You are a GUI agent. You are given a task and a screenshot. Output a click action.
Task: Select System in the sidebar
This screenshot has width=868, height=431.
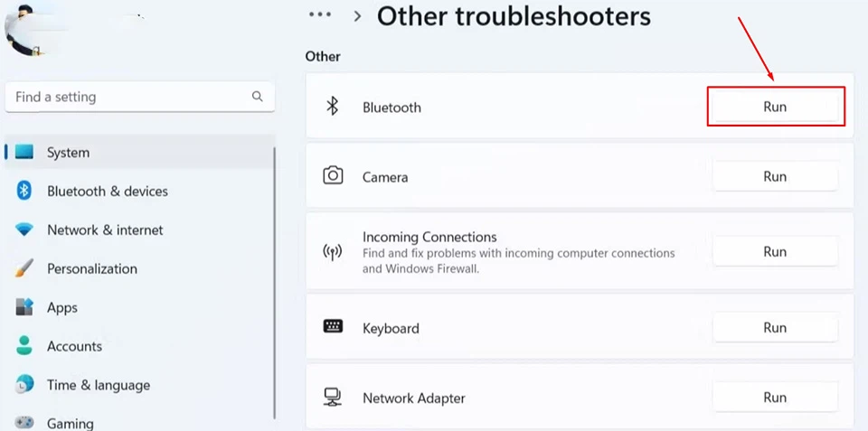click(x=68, y=153)
